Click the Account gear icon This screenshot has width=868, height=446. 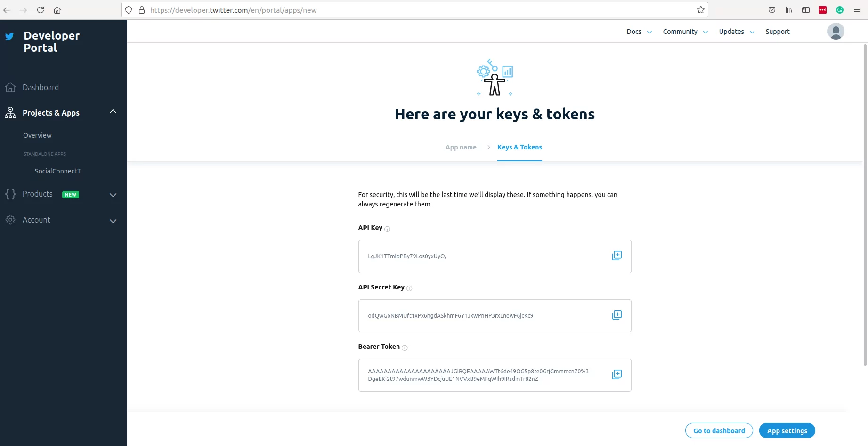coord(10,220)
